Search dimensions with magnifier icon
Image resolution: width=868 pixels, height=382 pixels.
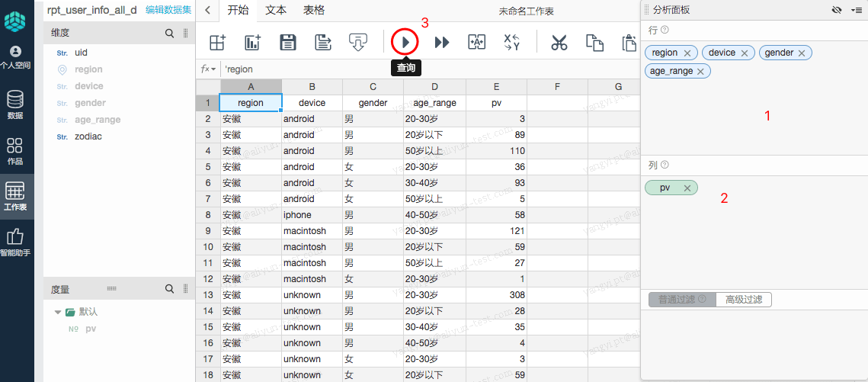pyautogui.click(x=169, y=34)
